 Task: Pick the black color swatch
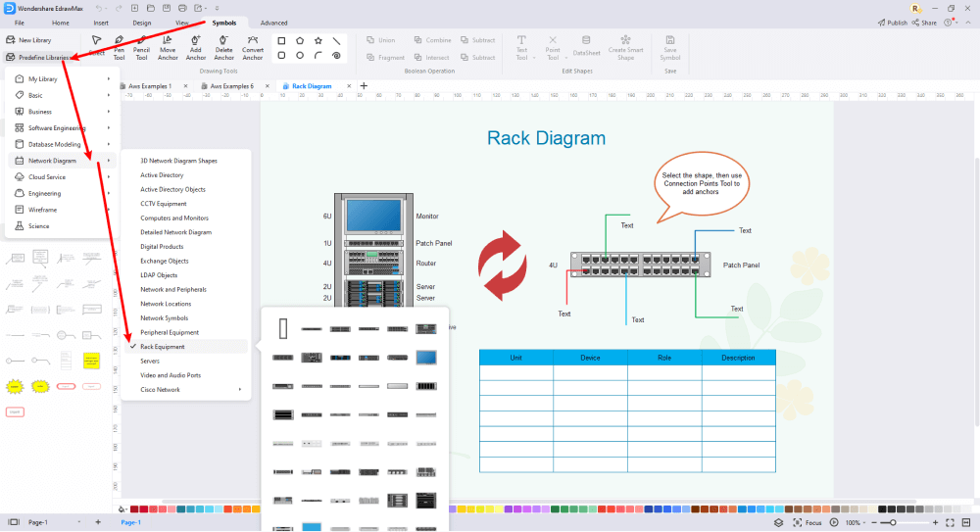[x=883, y=509]
